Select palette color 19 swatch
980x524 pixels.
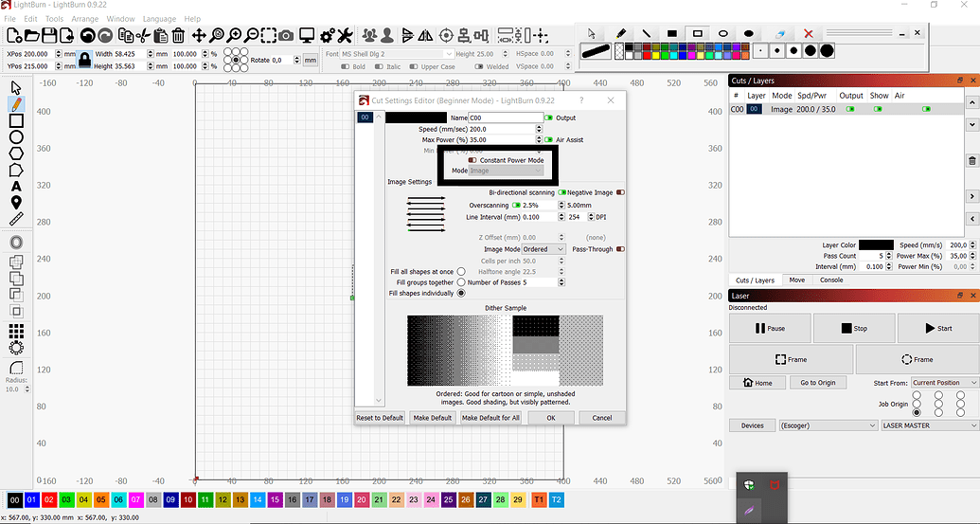point(345,499)
